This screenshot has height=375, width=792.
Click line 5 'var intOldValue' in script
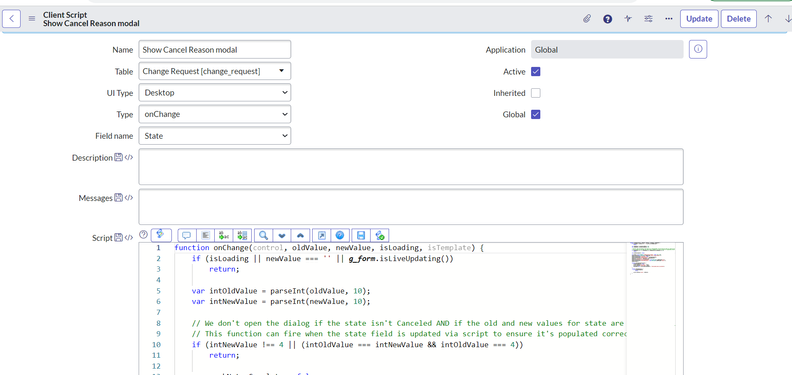(281, 291)
